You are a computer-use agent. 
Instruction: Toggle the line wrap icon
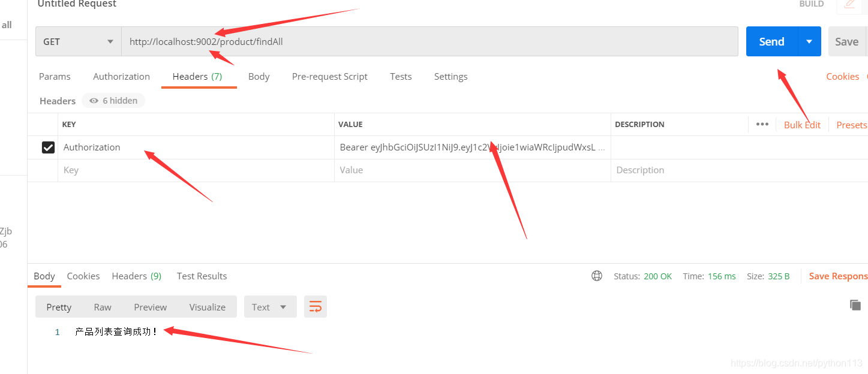point(316,307)
